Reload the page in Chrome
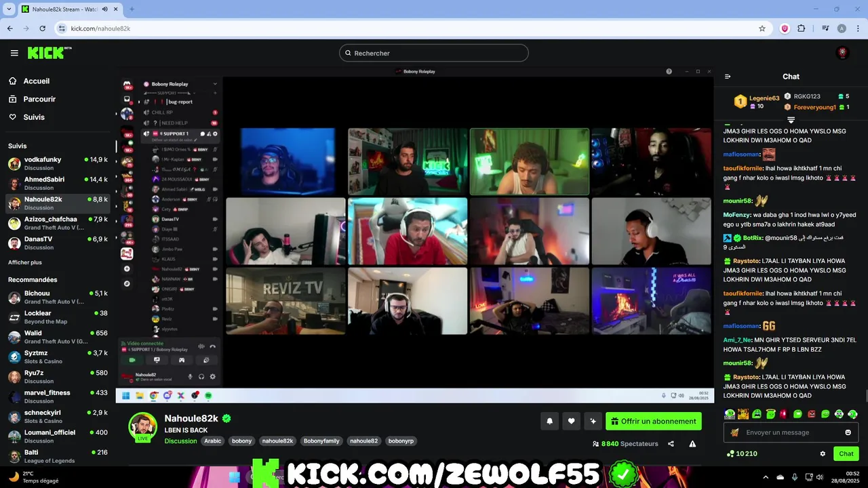868x488 pixels. pos(43,28)
